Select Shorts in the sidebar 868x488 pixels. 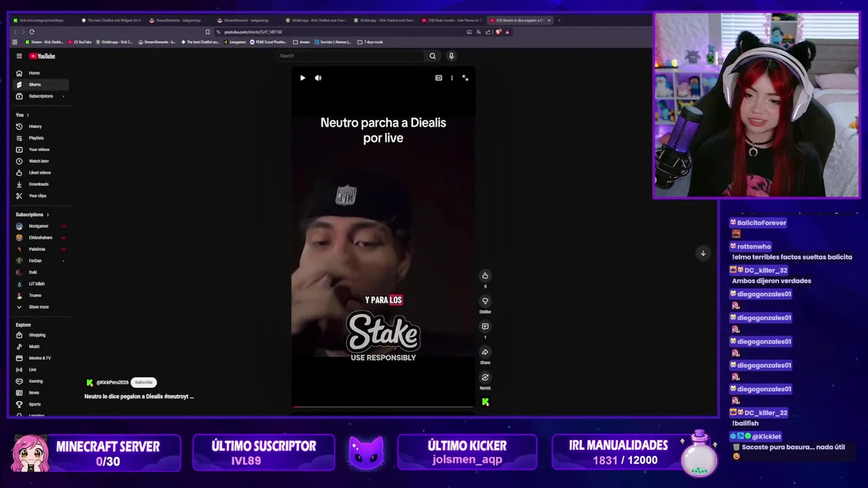[x=40, y=85]
